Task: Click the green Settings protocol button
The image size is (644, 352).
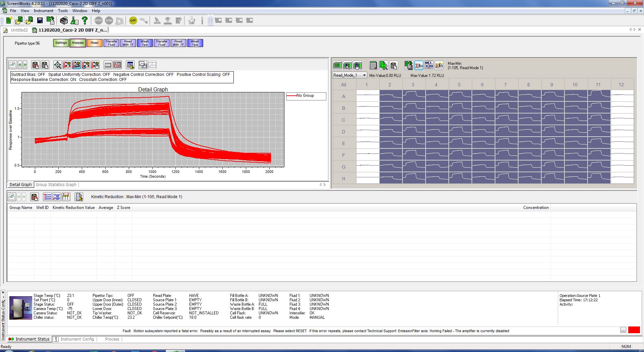Action: coord(61,43)
